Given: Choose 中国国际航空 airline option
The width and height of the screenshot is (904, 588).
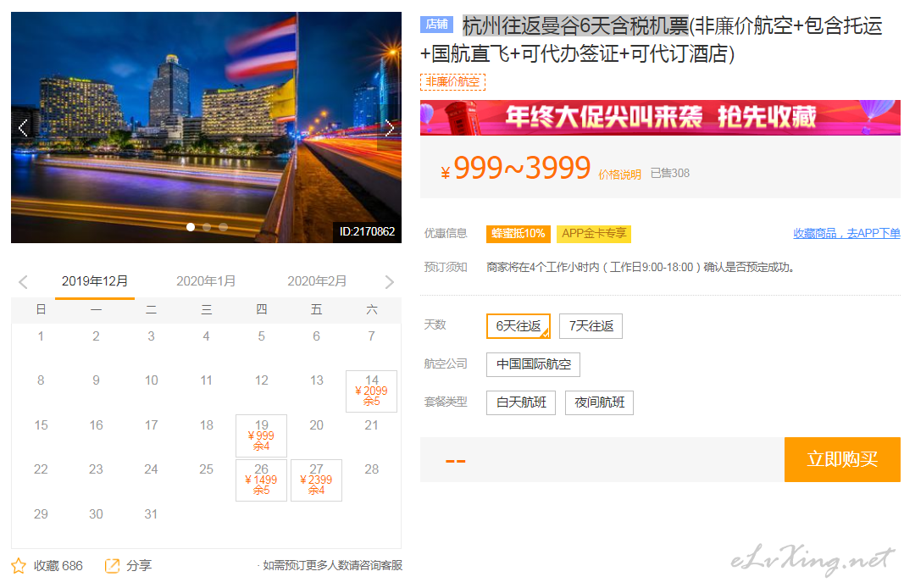Looking at the screenshot, I should click(x=533, y=364).
